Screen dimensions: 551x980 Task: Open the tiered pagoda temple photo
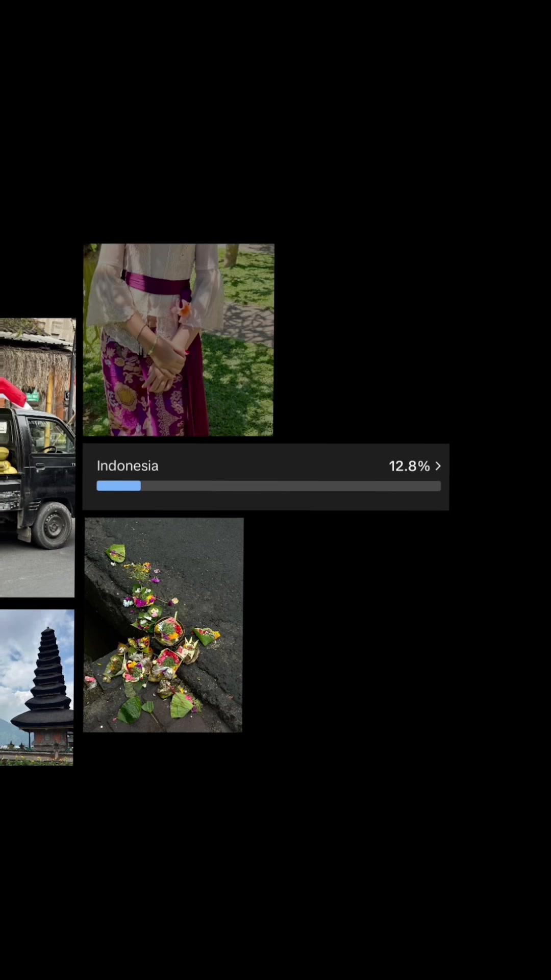(x=37, y=687)
